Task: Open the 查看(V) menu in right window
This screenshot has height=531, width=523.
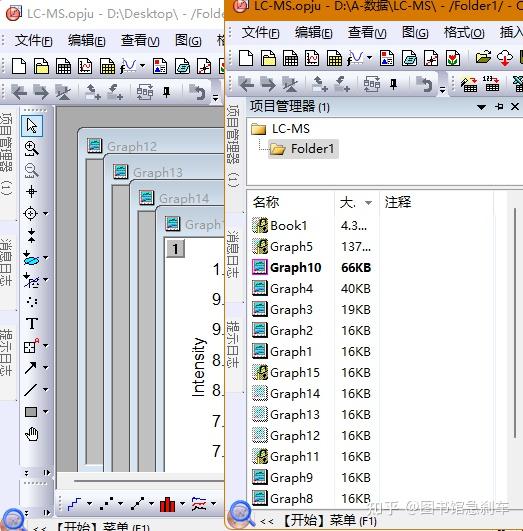Action: (x=367, y=33)
